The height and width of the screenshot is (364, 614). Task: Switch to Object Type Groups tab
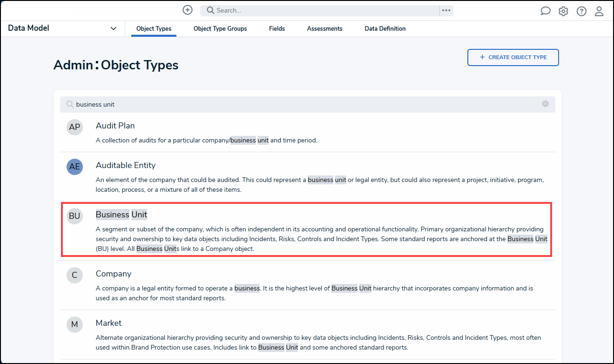(x=220, y=28)
